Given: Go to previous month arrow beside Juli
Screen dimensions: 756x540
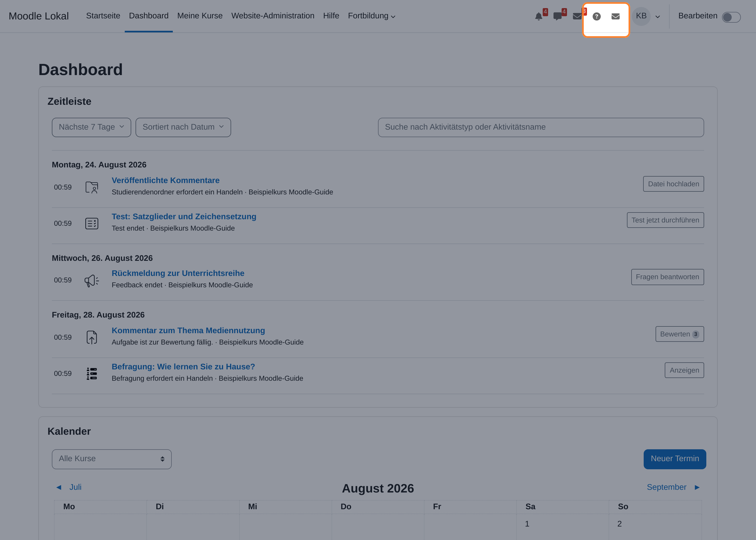Looking at the screenshot, I should (59, 487).
